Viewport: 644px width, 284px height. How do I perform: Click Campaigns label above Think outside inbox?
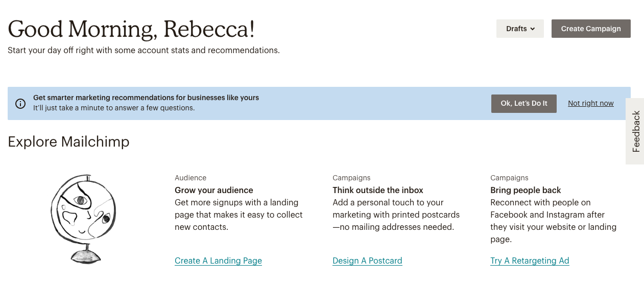(x=351, y=178)
